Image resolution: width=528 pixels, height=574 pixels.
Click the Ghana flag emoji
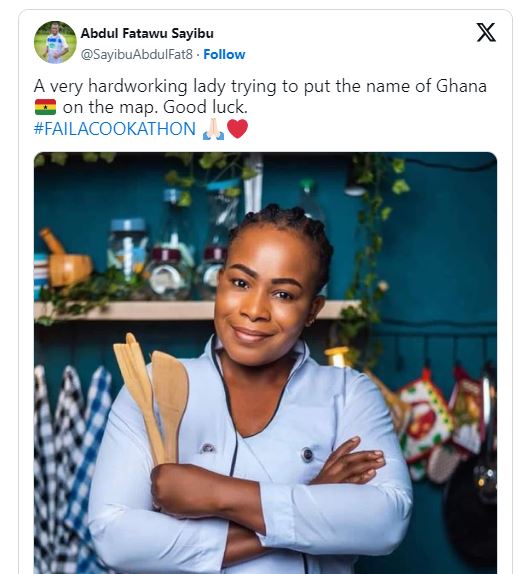[x=45, y=107]
